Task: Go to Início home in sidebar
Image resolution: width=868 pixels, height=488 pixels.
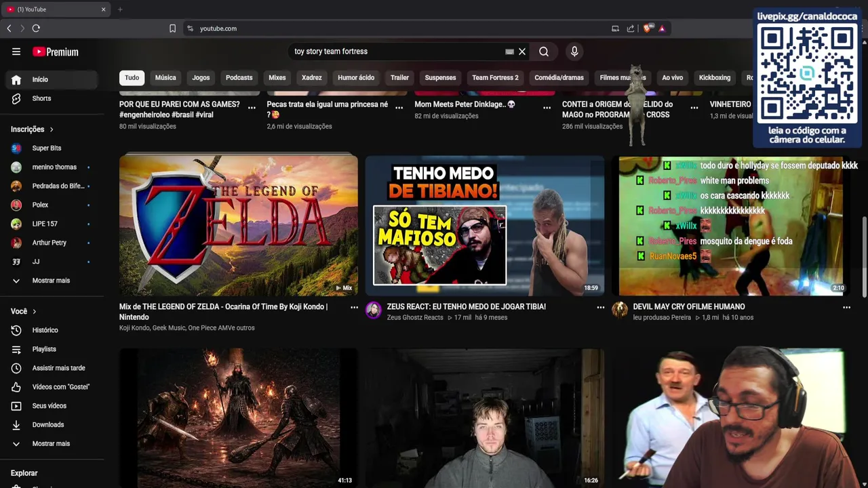Action: (52, 79)
